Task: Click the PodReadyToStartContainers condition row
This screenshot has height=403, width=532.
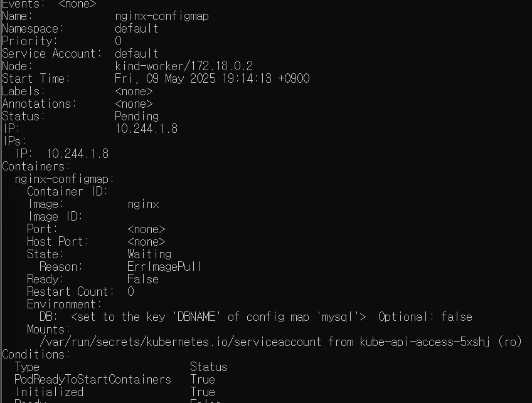Action: click(x=115, y=380)
